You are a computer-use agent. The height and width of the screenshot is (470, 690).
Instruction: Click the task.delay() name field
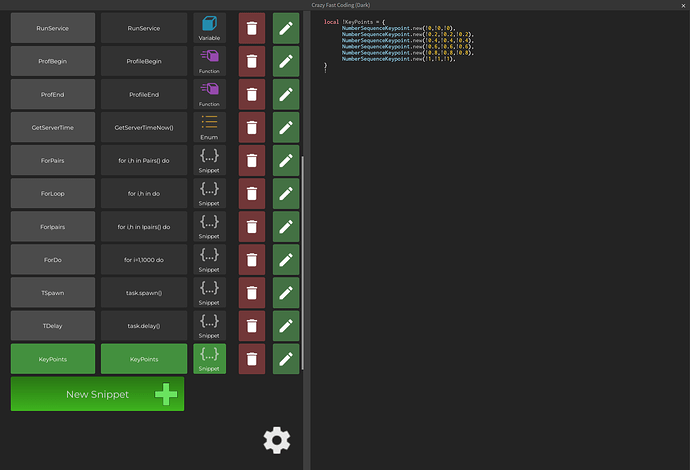[x=144, y=326]
